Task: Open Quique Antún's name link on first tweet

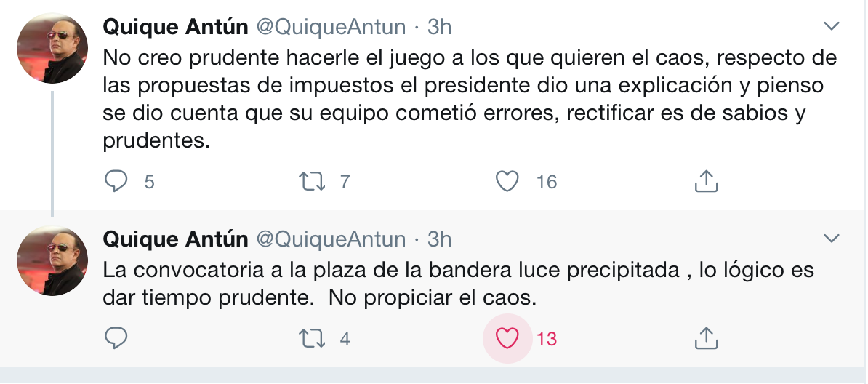Action: point(175,27)
